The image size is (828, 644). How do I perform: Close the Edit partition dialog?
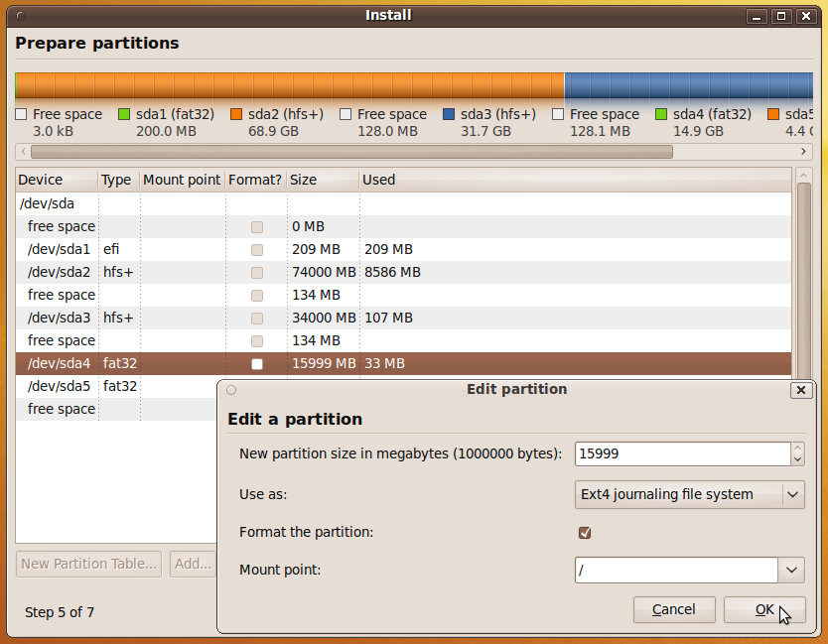click(801, 390)
